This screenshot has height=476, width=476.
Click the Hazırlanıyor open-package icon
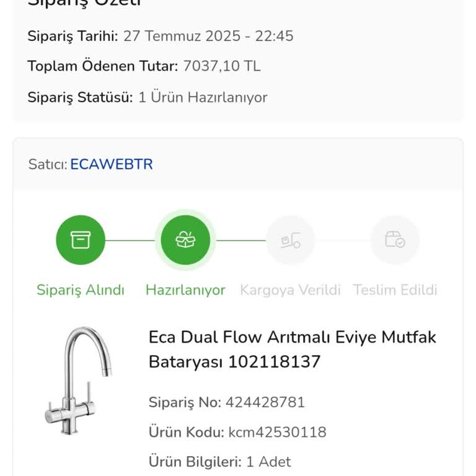[x=185, y=240]
